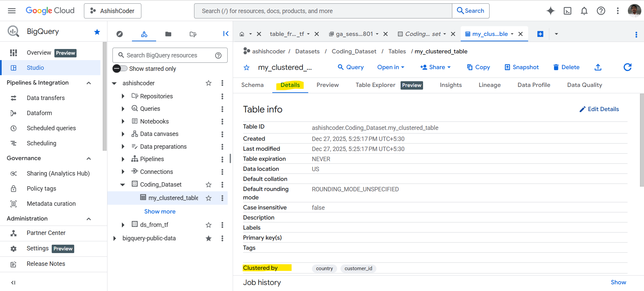Image resolution: width=644 pixels, height=291 pixels.
Task: Expand bigquery-public-data project
Action: [114, 238]
